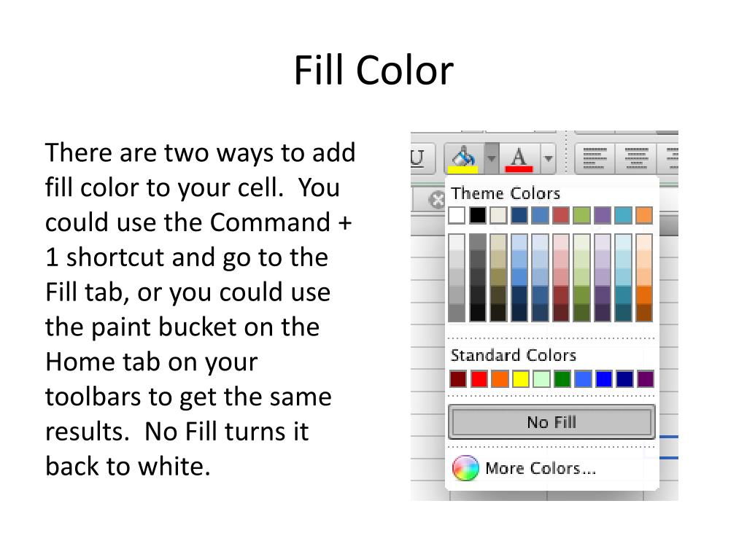
Task: Select the orange theme color swatch
Action: click(x=644, y=215)
